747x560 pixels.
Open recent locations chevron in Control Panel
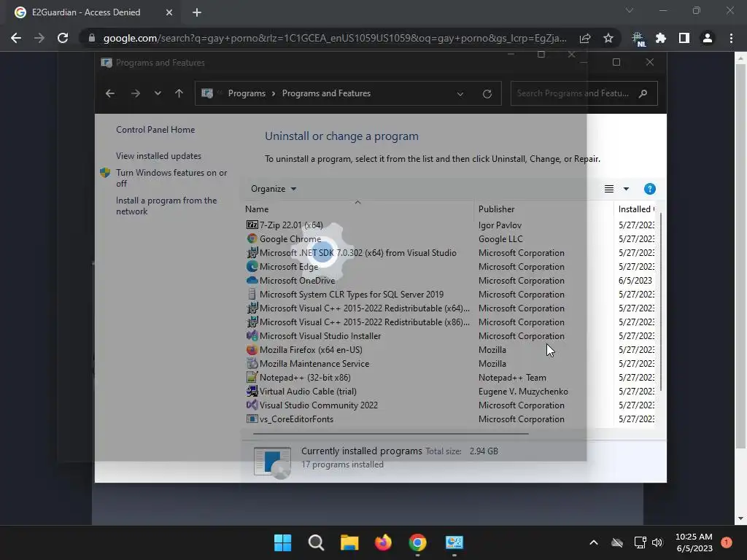click(x=158, y=93)
